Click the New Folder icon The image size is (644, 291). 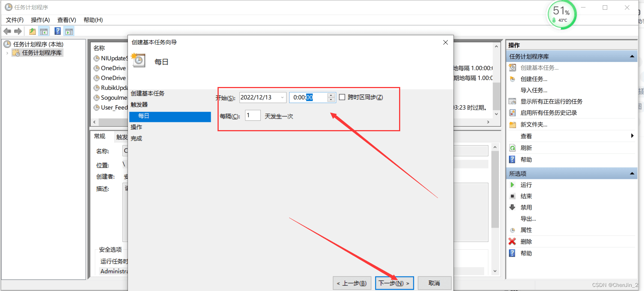tap(512, 124)
